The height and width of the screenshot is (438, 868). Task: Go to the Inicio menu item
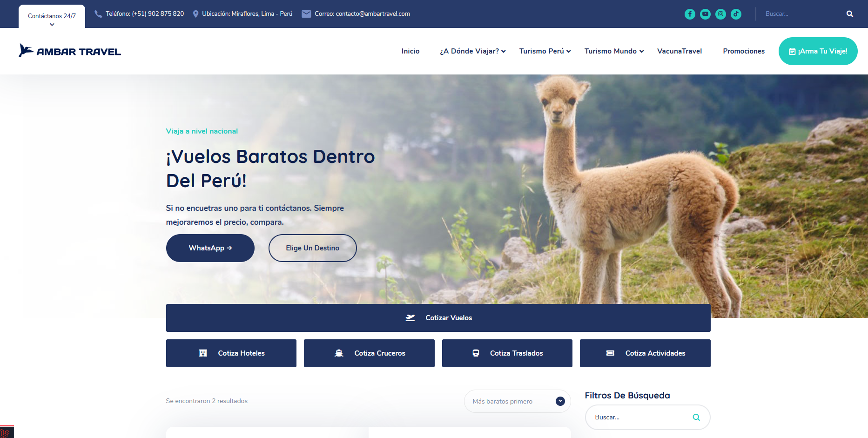pos(410,51)
